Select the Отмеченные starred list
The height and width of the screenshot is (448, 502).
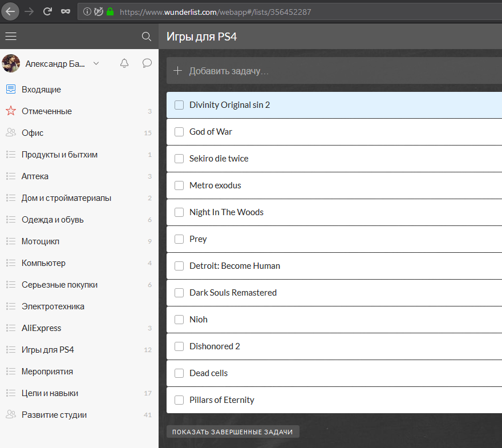pyautogui.click(x=46, y=111)
